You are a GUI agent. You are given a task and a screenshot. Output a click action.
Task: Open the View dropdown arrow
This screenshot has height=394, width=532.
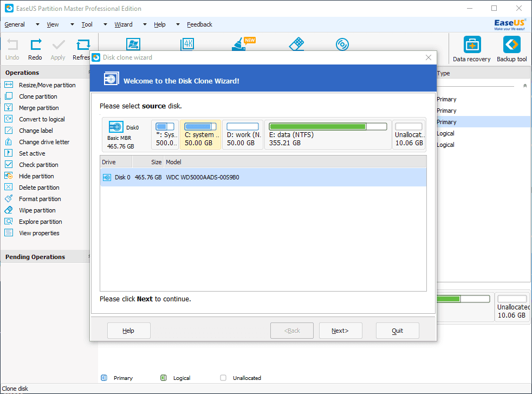coord(71,24)
